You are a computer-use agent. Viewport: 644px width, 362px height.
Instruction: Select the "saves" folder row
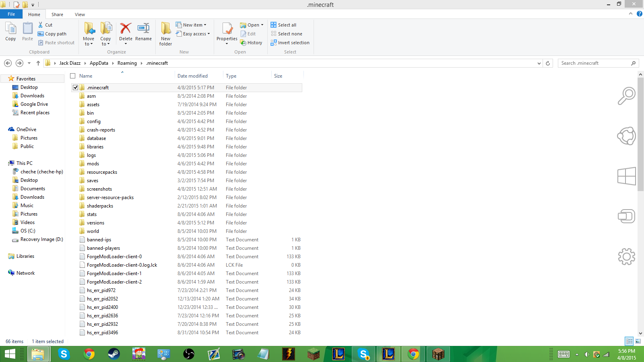tap(187, 181)
